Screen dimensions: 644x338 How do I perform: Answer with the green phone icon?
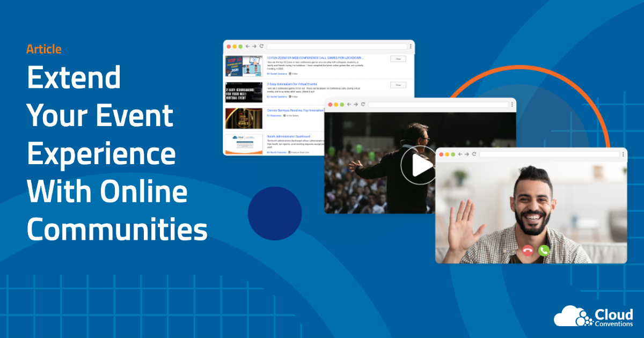point(544,250)
